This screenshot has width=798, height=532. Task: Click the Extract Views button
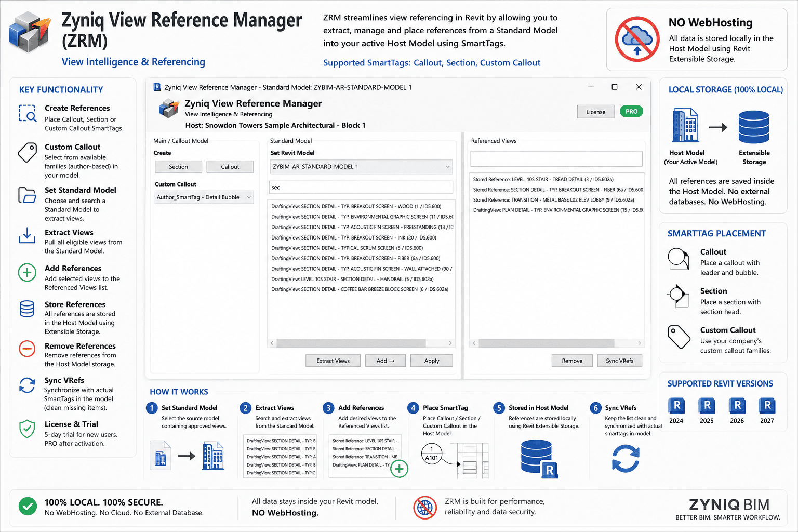click(x=333, y=361)
